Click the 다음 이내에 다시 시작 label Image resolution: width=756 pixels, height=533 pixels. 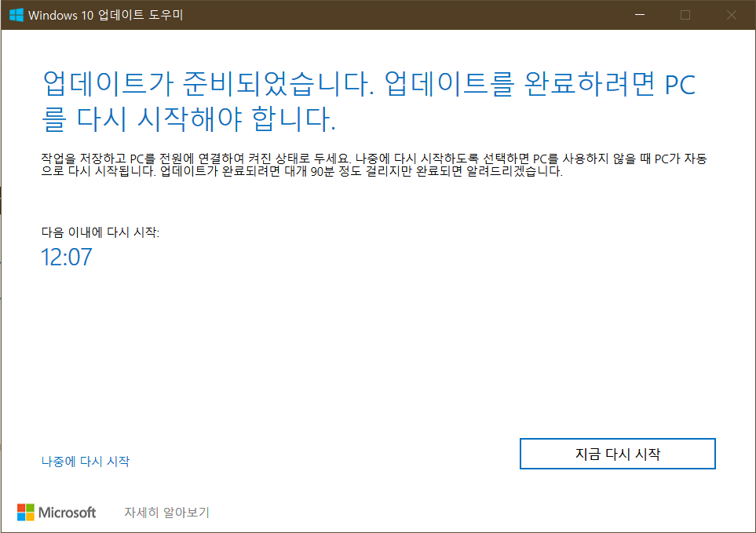(100, 232)
